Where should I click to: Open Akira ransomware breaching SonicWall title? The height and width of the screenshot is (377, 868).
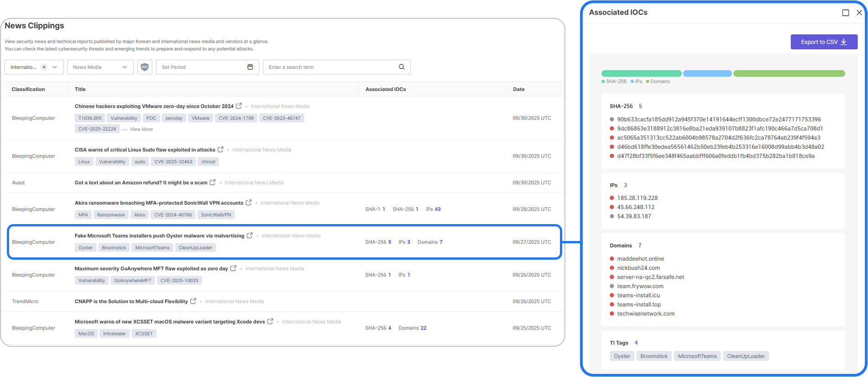(159, 203)
